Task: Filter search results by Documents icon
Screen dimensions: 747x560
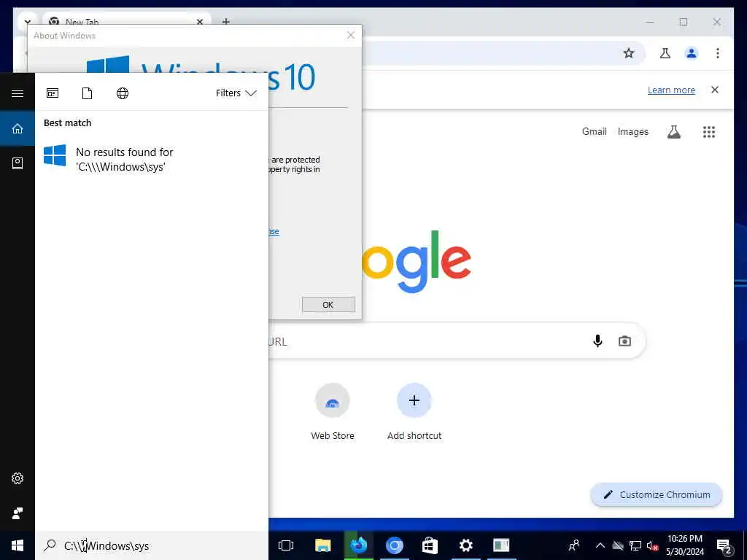Action: point(88,93)
